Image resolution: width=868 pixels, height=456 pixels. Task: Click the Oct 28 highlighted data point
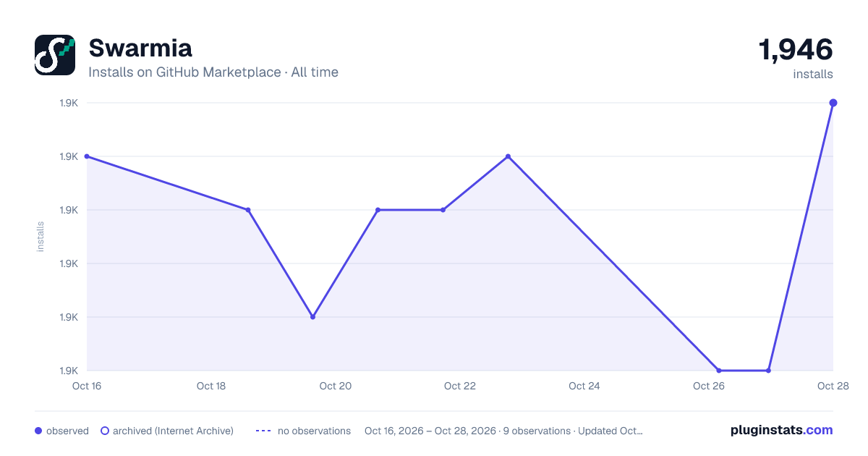[833, 103]
